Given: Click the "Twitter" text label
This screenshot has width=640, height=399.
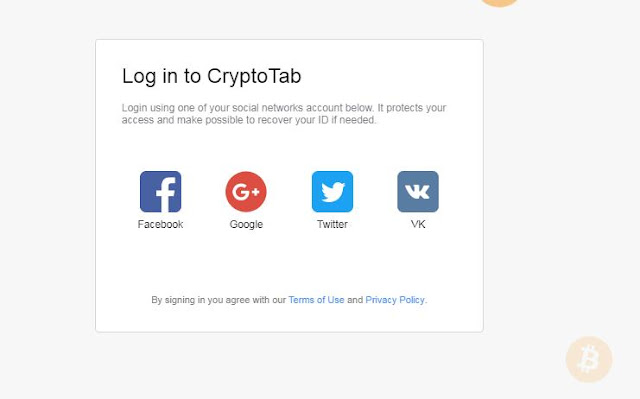Looking at the screenshot, I should click(332, 224).
